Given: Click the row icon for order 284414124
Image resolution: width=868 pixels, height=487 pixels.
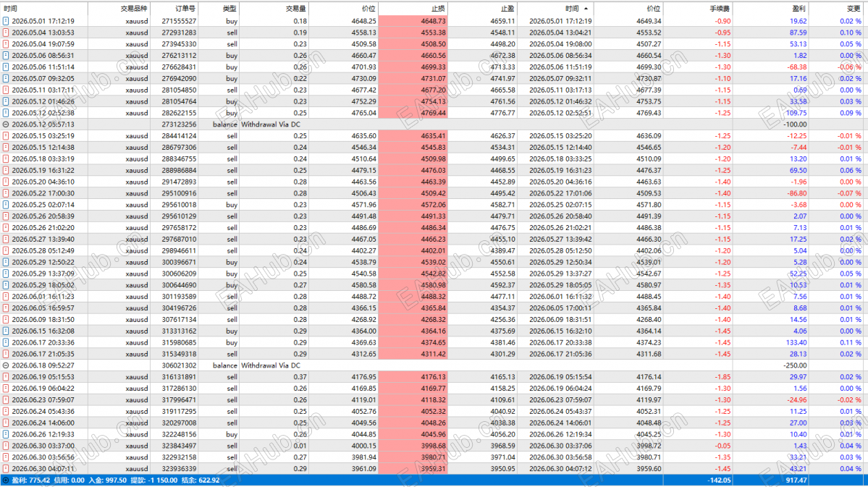Looking at the screenshot, I should point(6,135).
